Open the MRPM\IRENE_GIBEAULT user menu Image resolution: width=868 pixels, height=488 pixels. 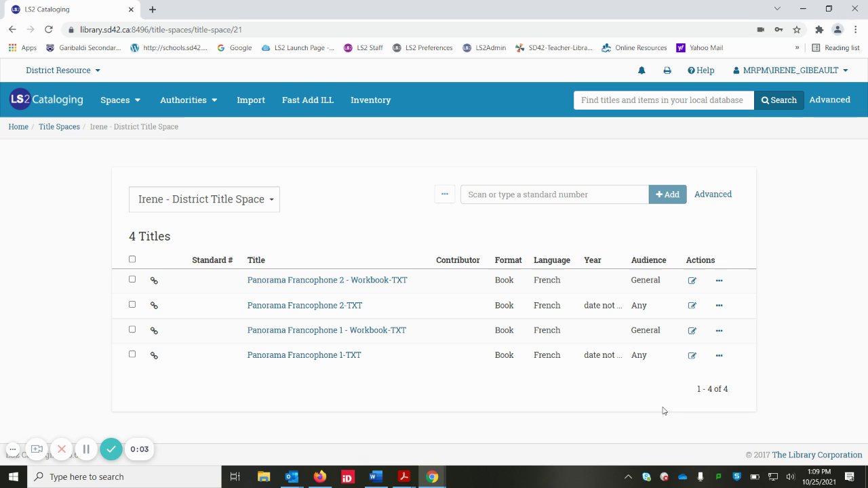tap(790, 70)
